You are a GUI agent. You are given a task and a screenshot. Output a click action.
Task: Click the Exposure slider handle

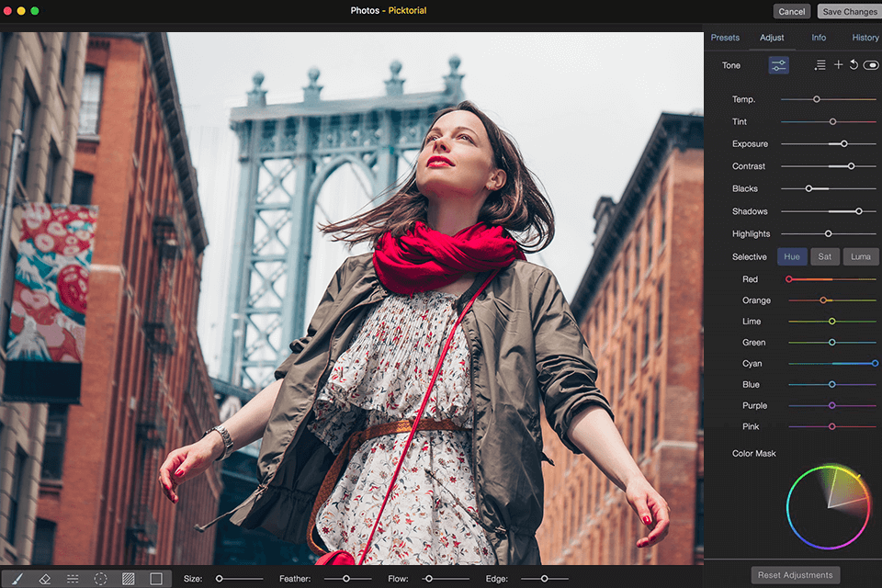(x=844, y=144)
